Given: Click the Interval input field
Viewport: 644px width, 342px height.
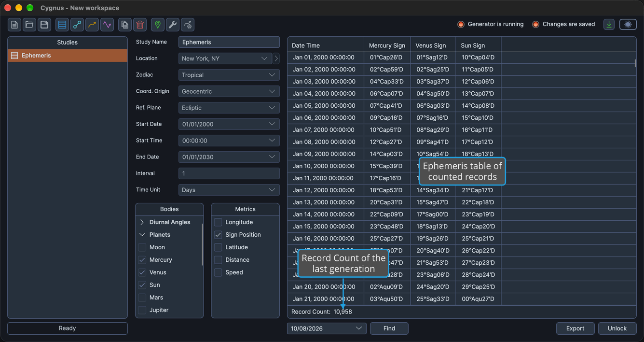Looking at the screenshot, I should [229, 173].
